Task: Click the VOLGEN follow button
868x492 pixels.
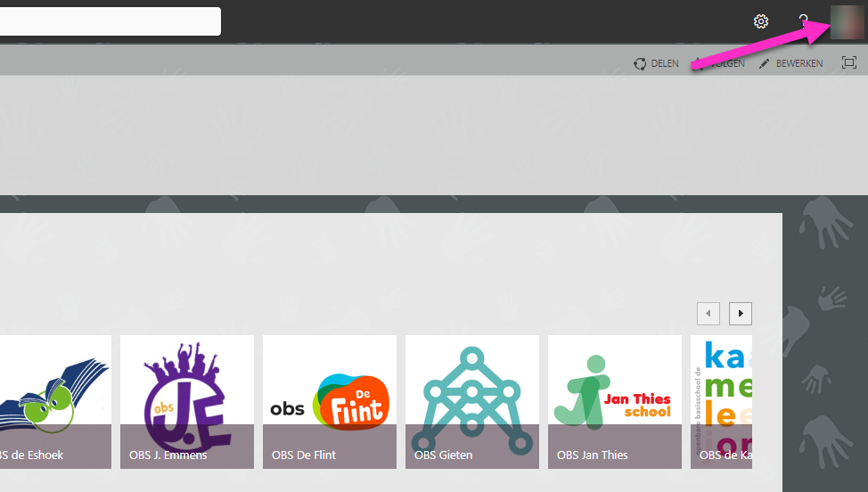Action: tap(718, 63)
